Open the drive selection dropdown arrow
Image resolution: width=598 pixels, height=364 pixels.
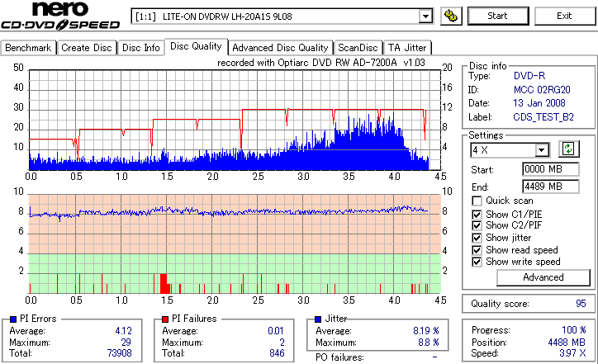pos(425,17)
